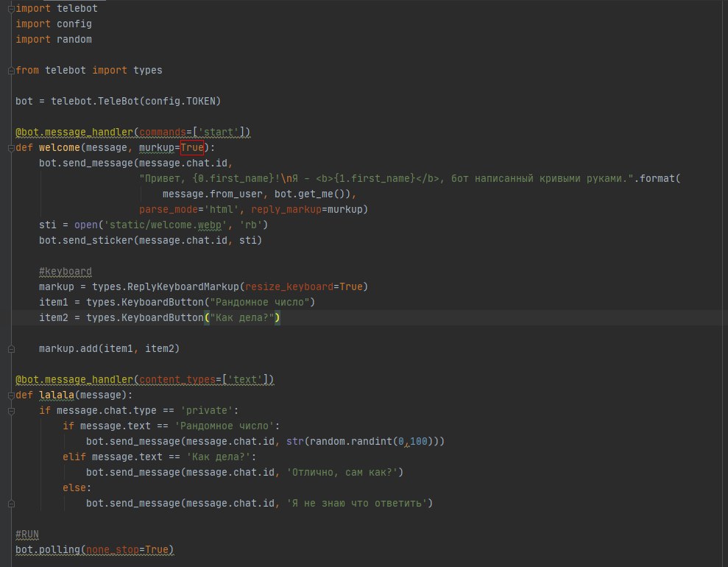Click the function name 'lalala'
728x567 pixels.
point(57,395)
